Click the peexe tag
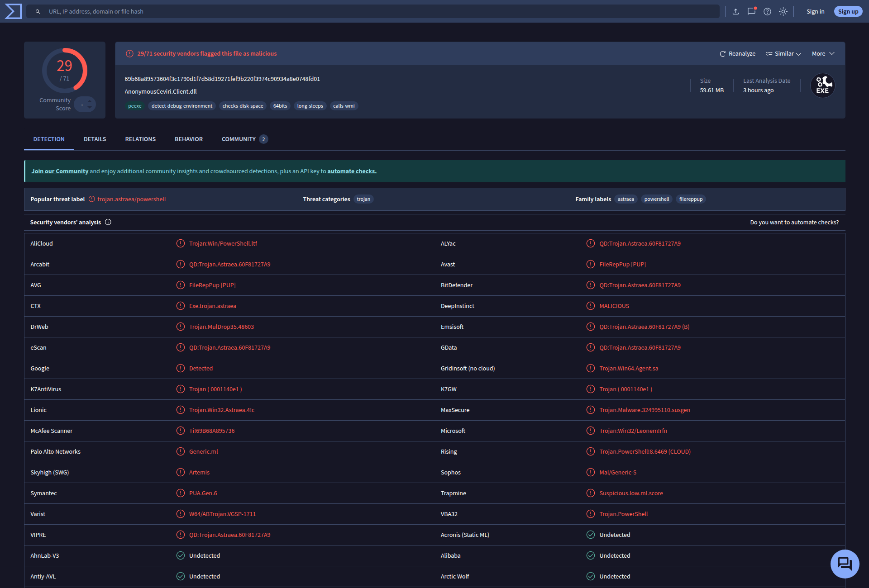The height and width of the screenshot is (588, 869). 135,106
